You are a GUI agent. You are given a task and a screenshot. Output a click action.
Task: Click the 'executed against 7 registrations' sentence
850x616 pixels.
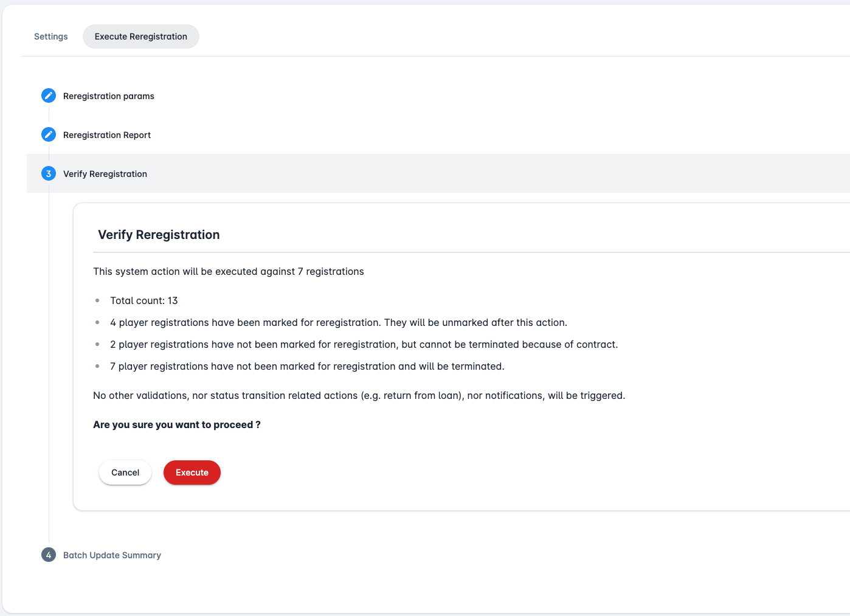(229, 271)
